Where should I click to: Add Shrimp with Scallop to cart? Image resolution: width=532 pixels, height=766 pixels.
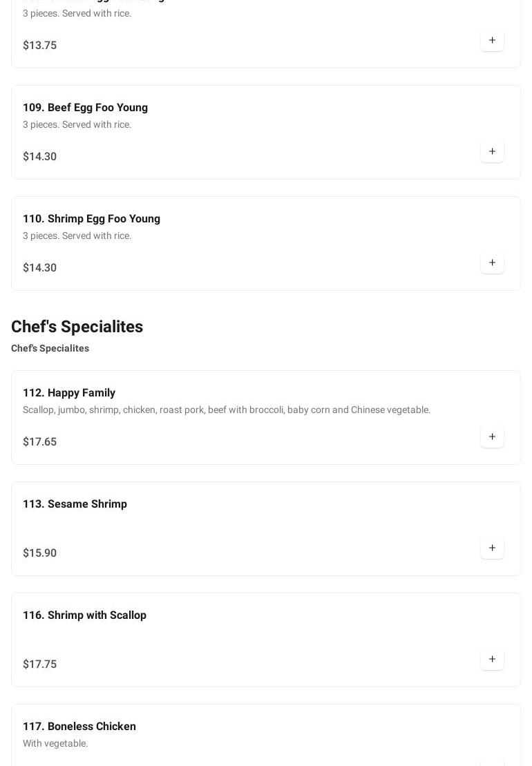coord(492,660)
